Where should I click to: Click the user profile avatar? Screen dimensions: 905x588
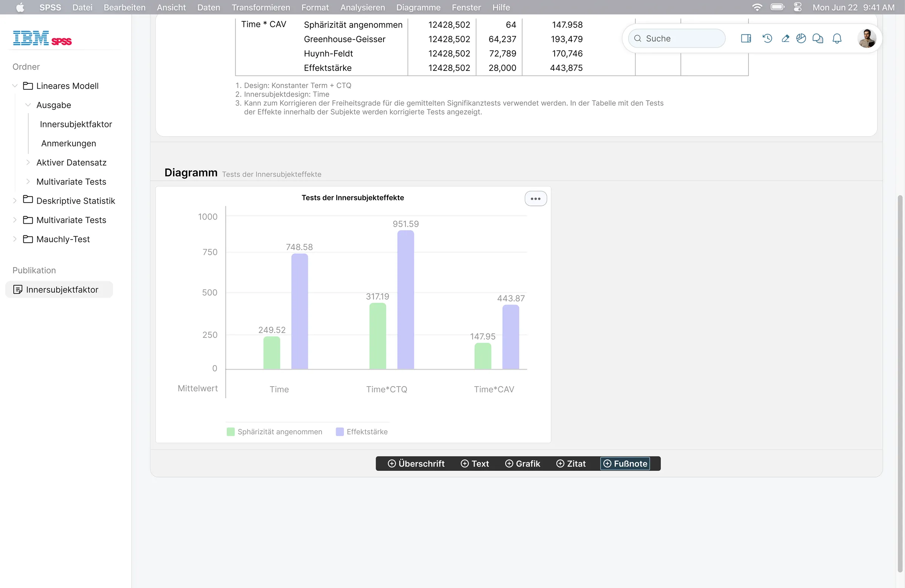tap(867, 38)
